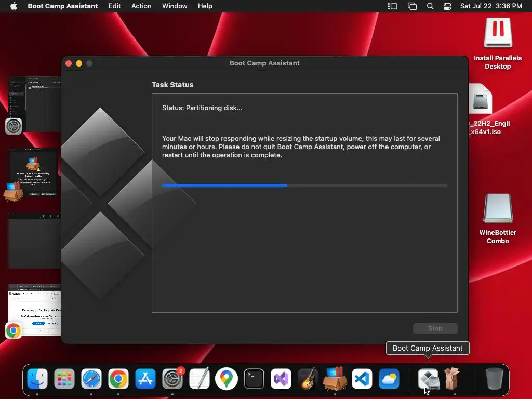Open the Help menu

coord(205,6)
